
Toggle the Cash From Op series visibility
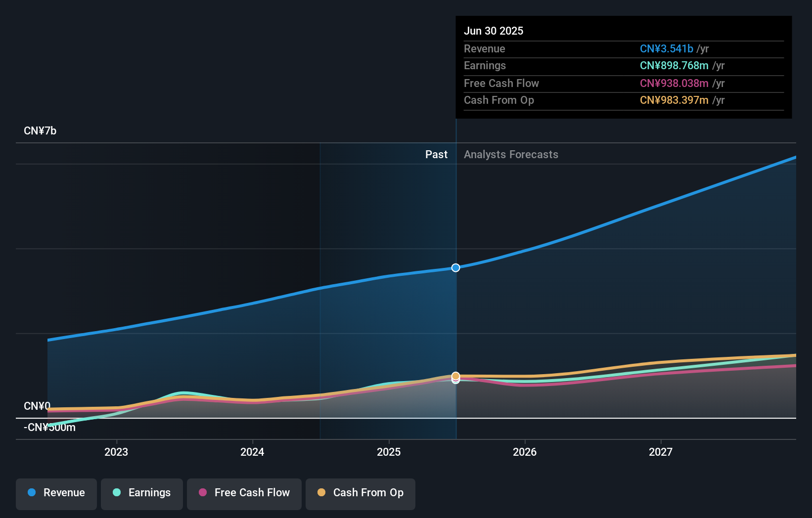[361, 493]
